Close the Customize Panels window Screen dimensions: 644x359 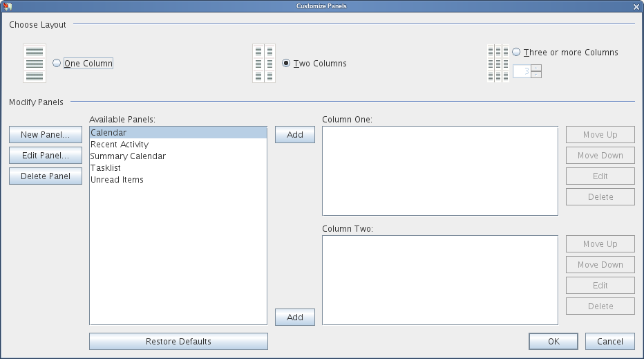pos(636,7)
